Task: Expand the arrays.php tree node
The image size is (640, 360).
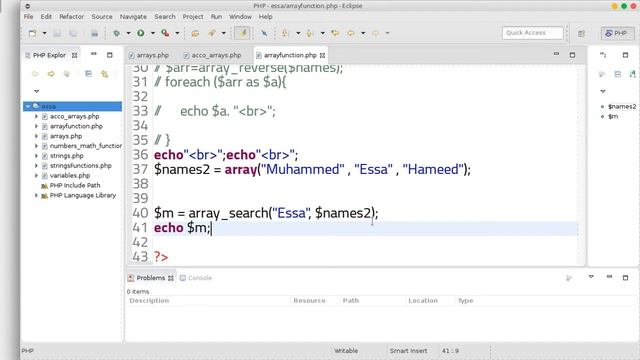Action: coord(36,136)
